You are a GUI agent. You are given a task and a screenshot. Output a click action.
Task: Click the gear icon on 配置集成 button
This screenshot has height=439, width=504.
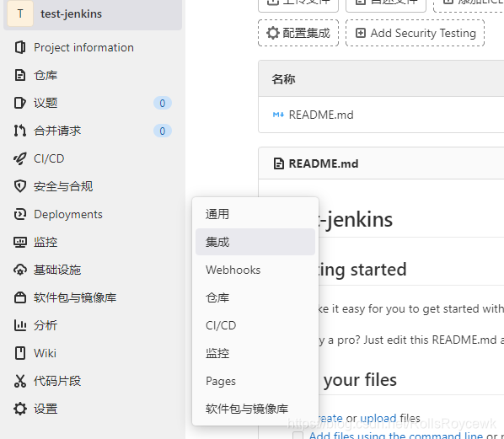[x=273, y=33]
